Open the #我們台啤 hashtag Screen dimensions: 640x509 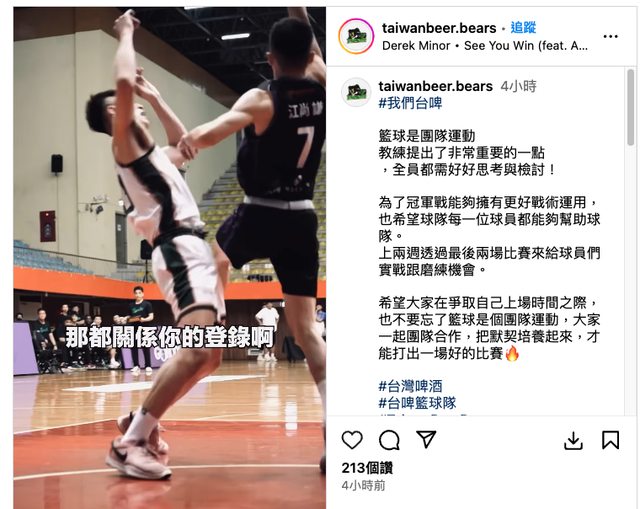coord(410,103)
